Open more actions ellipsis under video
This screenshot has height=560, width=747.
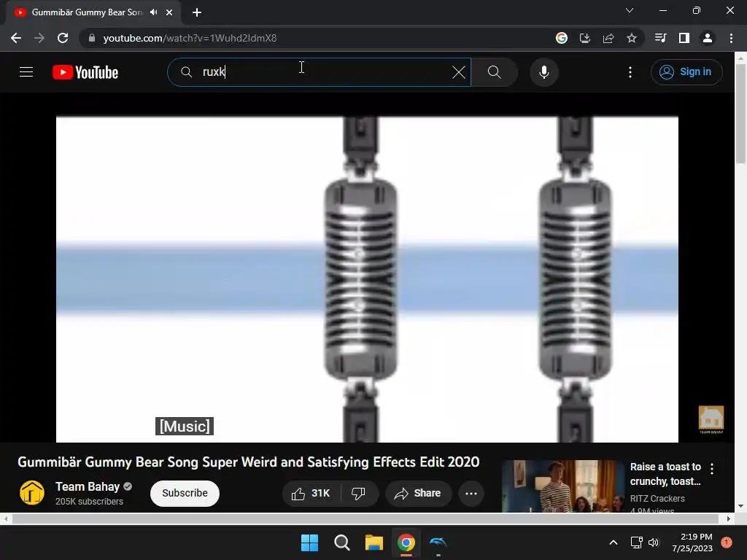click(471, 494)
